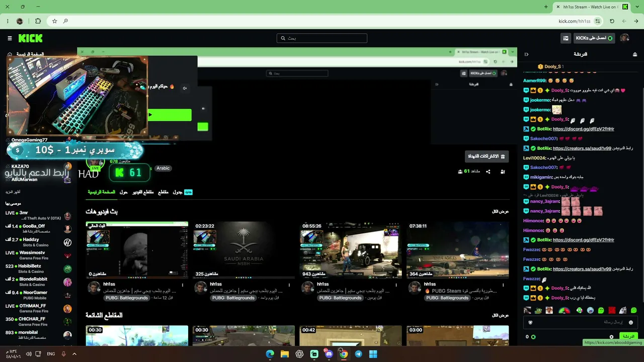Image resolution: width=644 pixels, height=362 pixels.
Task: Open Haddzy channel in the sidebar
Action: [x=39, y=242]
